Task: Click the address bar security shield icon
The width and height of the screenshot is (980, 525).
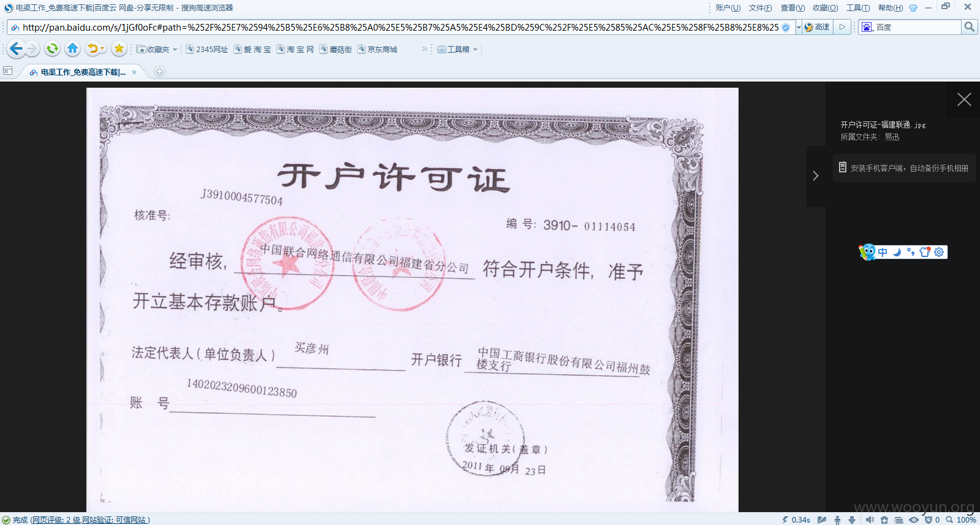Action: pyautogui.click(x=786, y=27)
